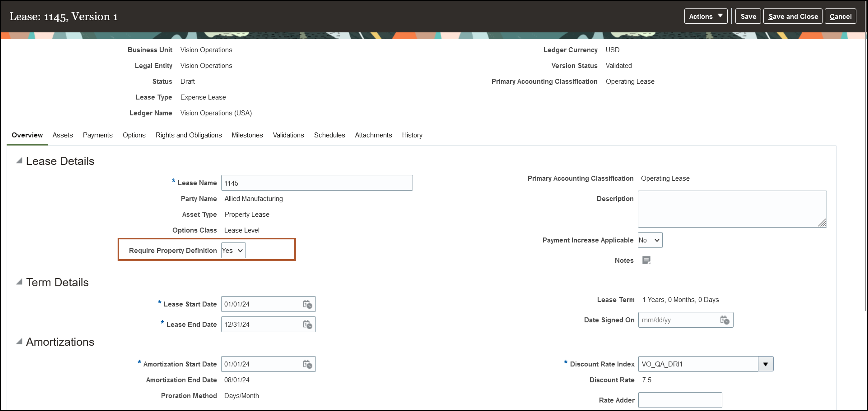
Task: Click the Save button
Action: 748,17
